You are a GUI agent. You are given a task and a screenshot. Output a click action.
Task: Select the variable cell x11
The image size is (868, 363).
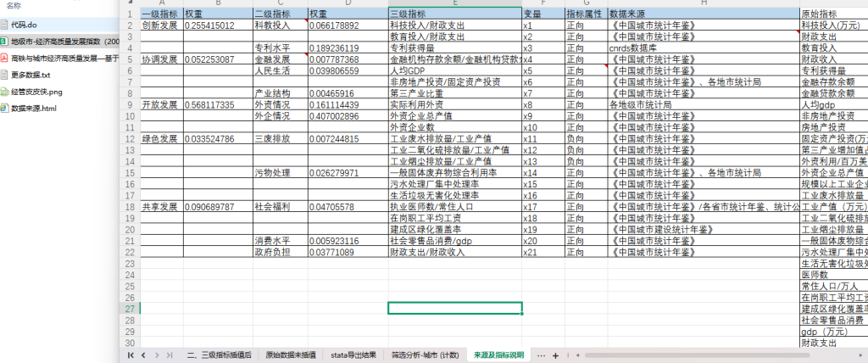543,138
